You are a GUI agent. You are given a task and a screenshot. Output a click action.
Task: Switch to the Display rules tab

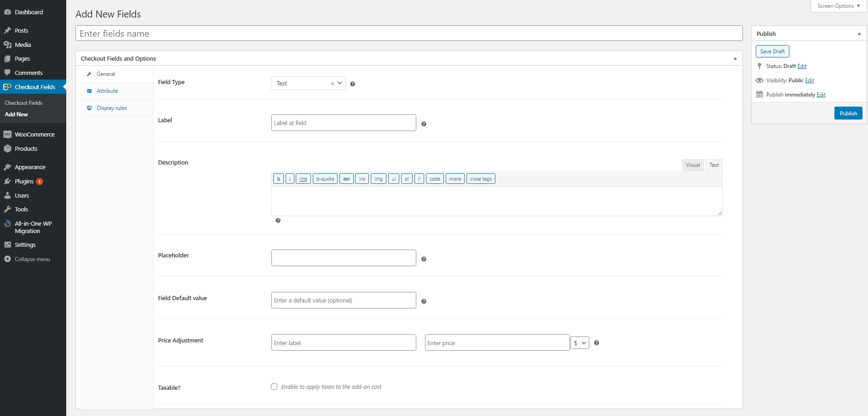[111, 108]
